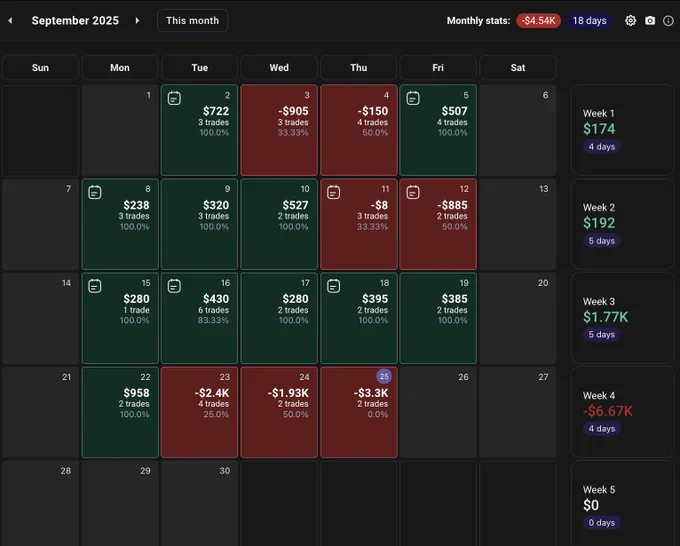
Task: Select empty day September 26
Action: tap(438, 412)
